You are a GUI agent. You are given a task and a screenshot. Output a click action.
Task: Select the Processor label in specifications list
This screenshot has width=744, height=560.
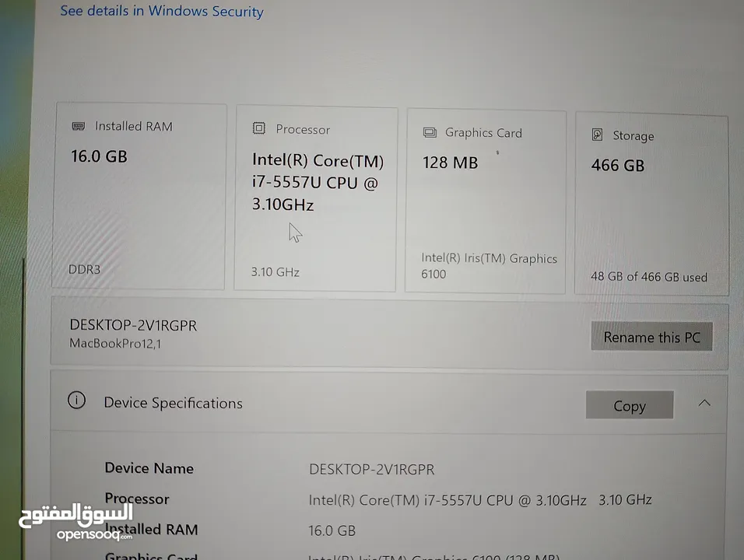[x=137, y=499]
